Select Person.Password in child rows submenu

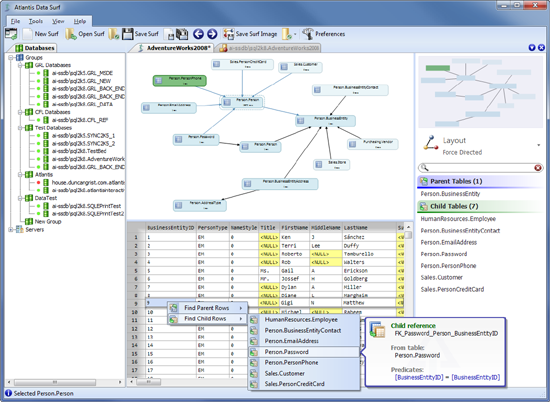(304, 352)
